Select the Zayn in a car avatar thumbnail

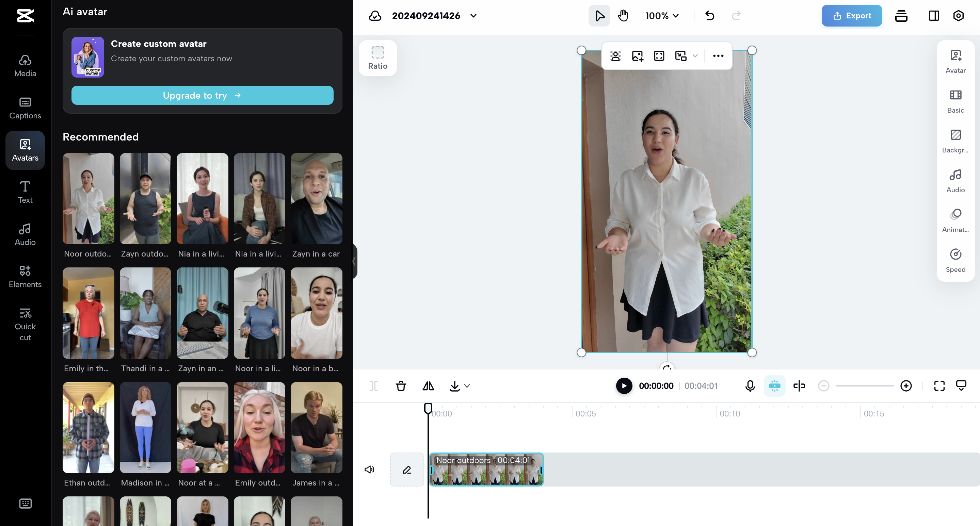point(316,199)
